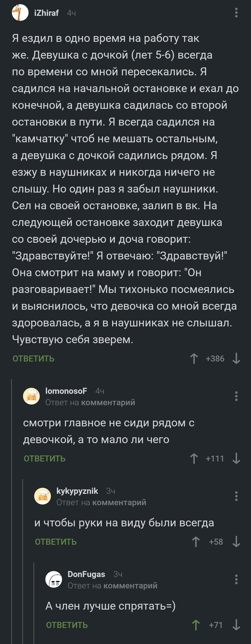Upvote lomonosoF's comment about sitting nearby
Image resolution: width=251 pixels, height=644 pixels.
194,458
